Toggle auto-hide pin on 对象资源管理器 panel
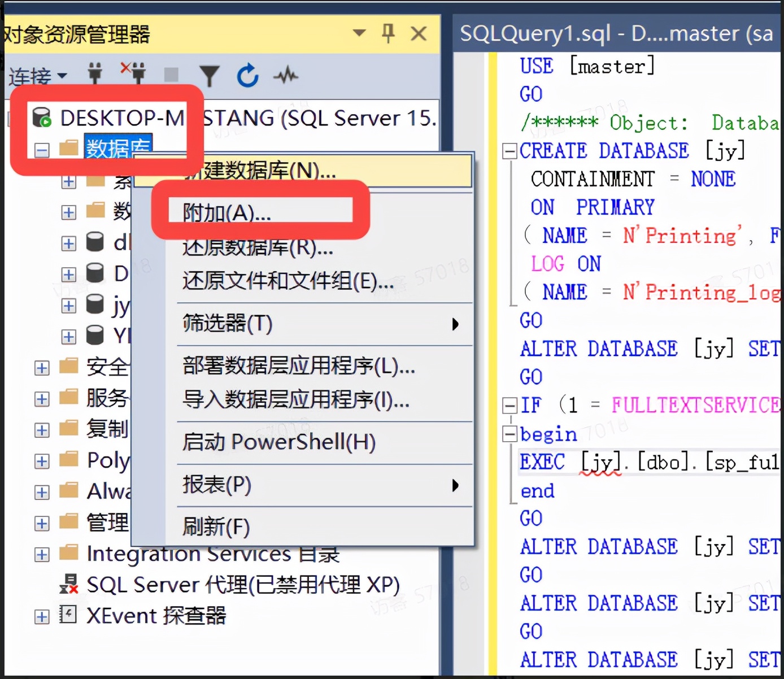 pyautogui.click(x=388, y=33)
